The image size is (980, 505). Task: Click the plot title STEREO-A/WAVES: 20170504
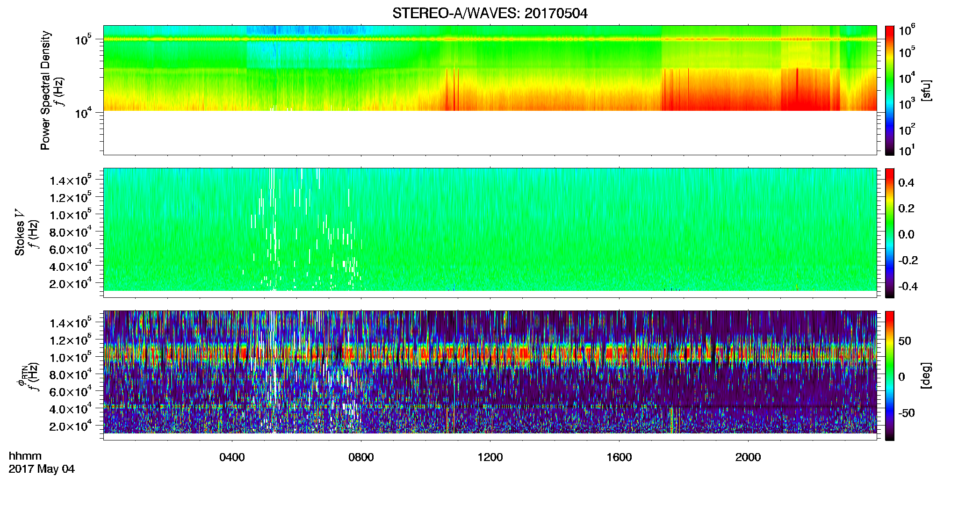tap(490, 14)
